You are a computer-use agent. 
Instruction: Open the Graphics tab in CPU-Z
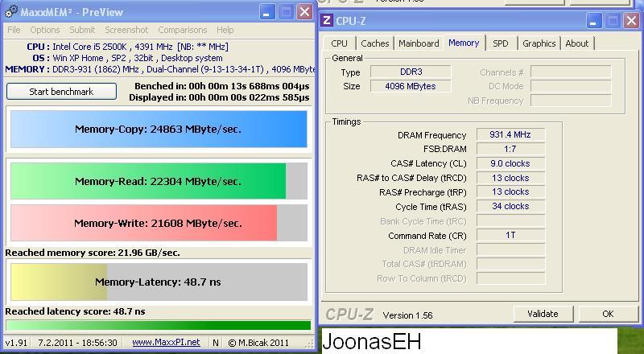pos(539,43)
